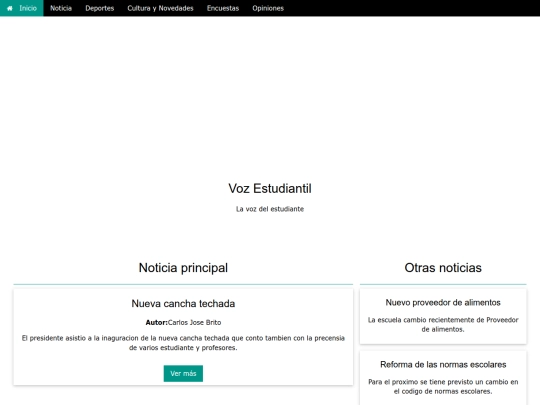Open the Nuevo proveedor de alimentos card

click(x=443, y=316)
